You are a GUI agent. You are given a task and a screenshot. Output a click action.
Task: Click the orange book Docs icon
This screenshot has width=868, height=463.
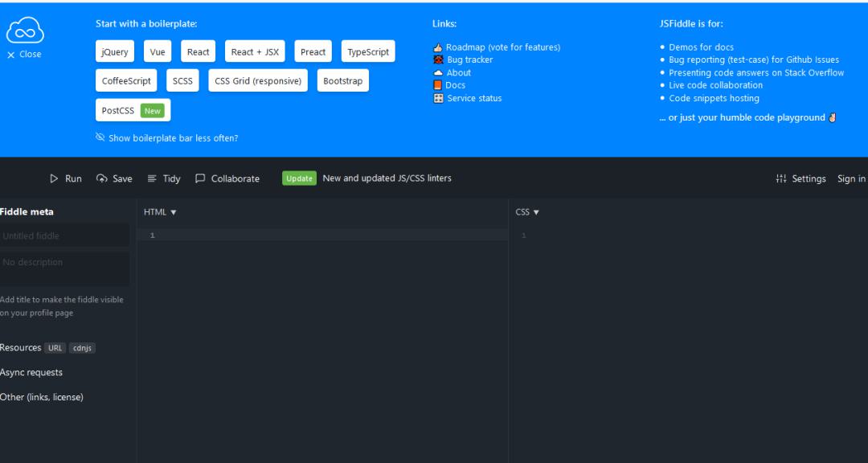[x=437, y=85]
